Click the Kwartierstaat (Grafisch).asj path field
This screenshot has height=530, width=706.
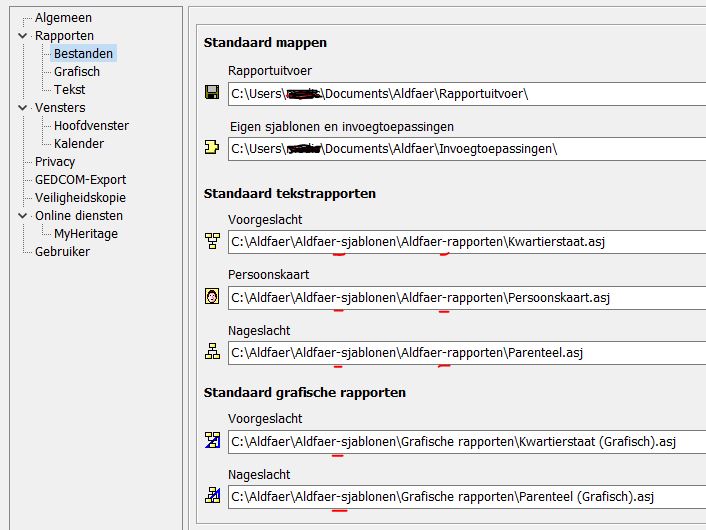pos(465,441)
